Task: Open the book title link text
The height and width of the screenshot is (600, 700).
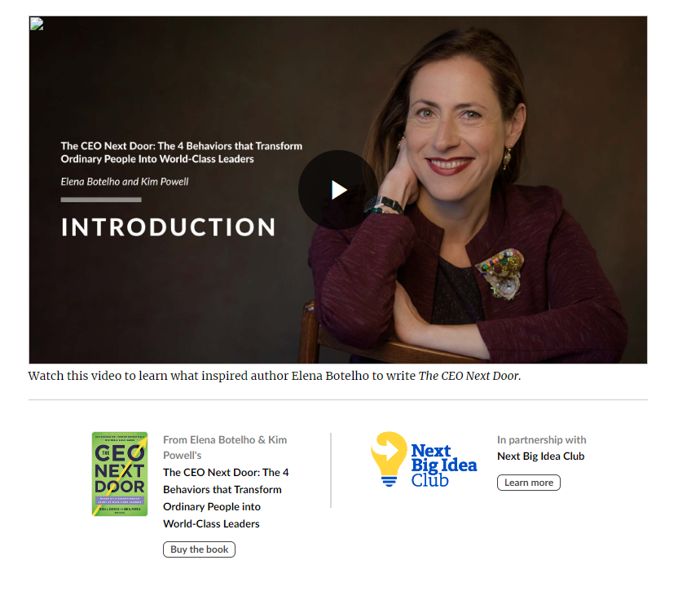Action: (226, 498)
